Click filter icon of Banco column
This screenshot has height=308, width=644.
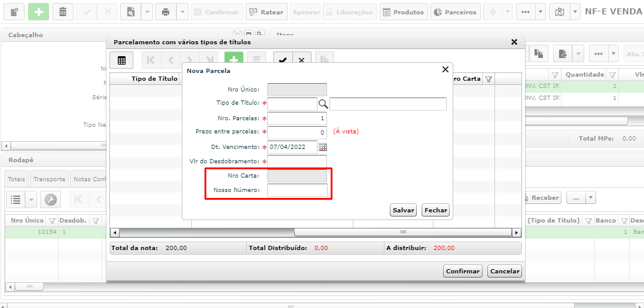(624, 221)
